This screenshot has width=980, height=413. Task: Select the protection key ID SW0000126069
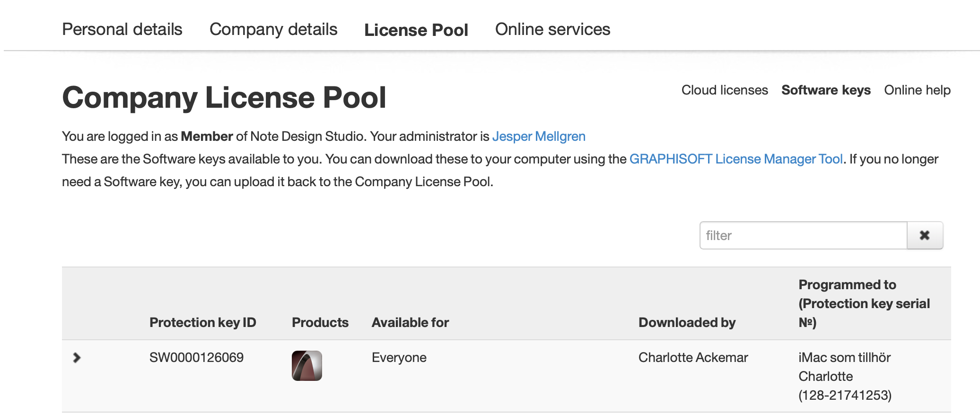(196, 358)
